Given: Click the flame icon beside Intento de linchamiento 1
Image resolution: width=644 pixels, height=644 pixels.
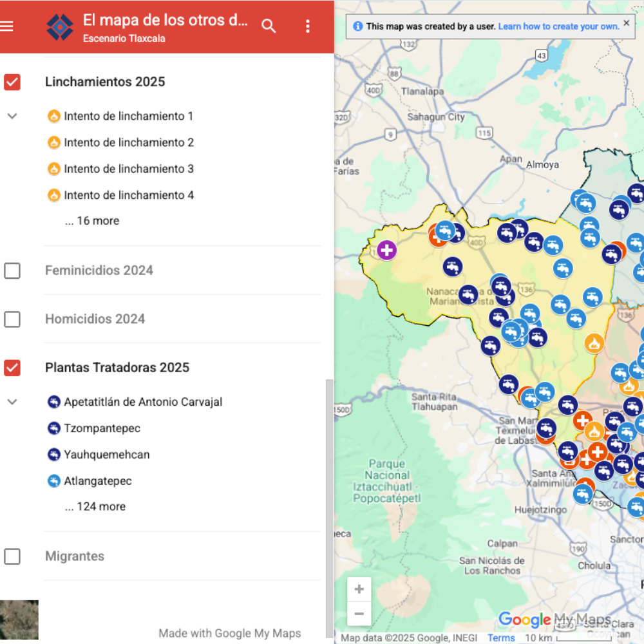Looking at the screenshot, I should [x=54, y=117].
